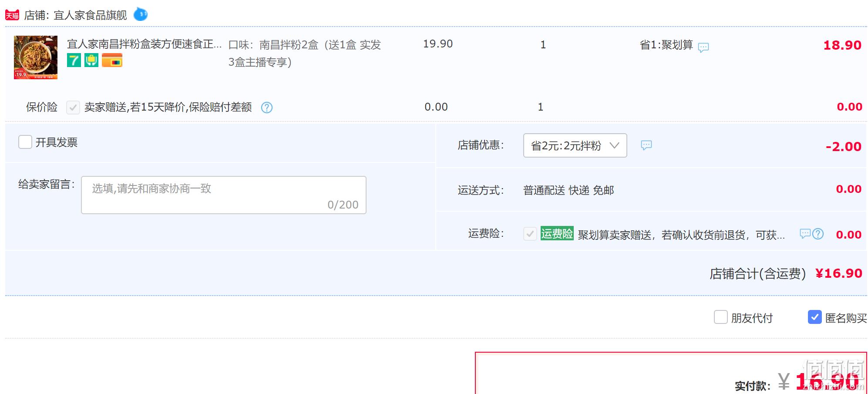Click the shop total ¥16.90

point(838,273)
